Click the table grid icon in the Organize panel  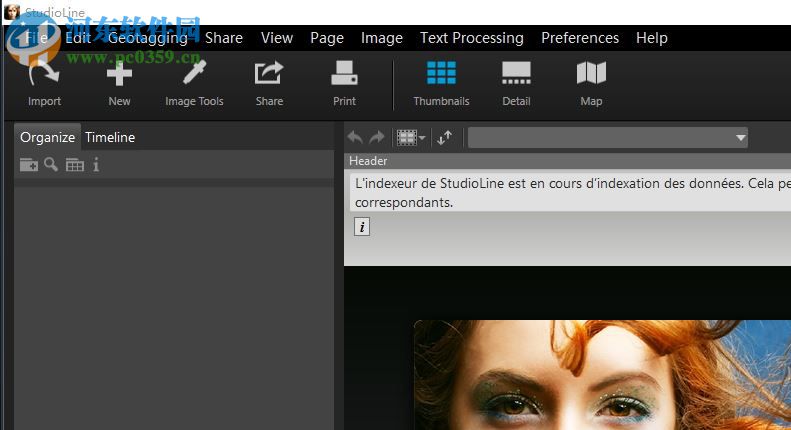click(x=75, y=165)
